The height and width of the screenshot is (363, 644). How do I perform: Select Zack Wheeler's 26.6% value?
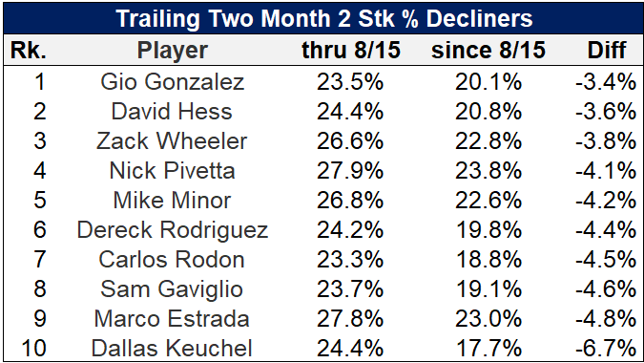[x=350, y=141]
